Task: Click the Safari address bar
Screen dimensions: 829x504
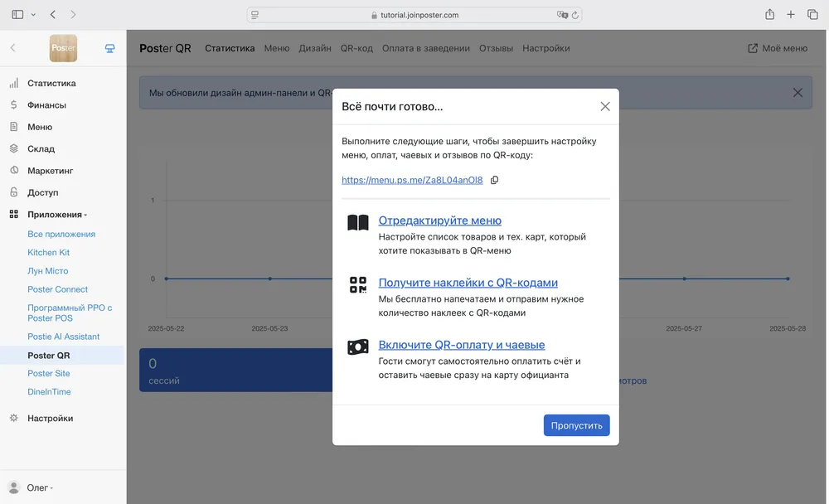Action: click(x=414, y=15)
